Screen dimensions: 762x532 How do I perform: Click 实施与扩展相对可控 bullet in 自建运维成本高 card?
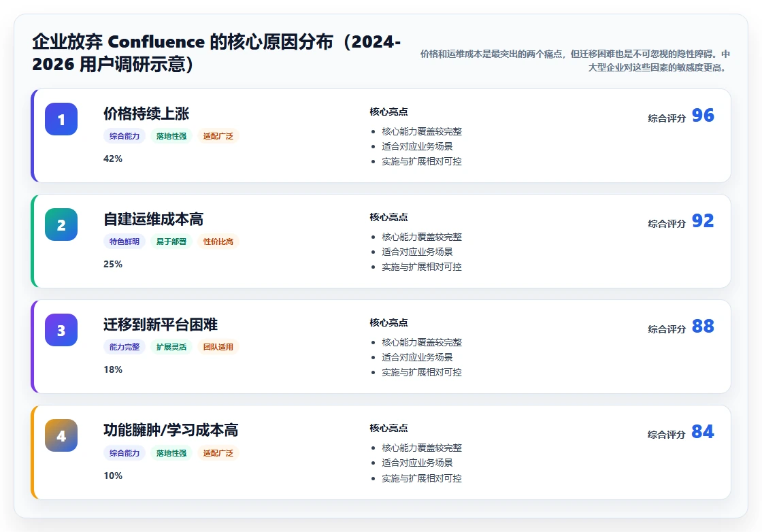421,267
